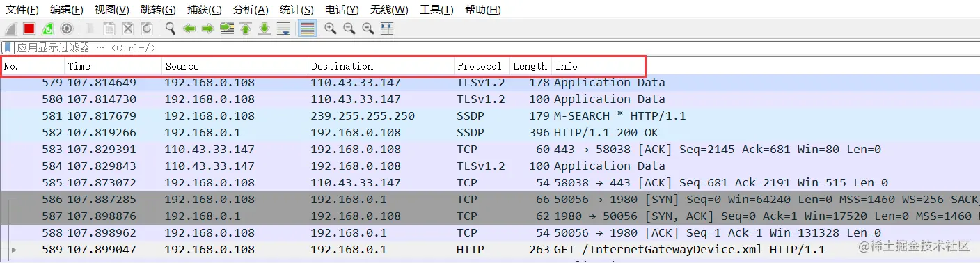Image resolution: width=980 pixels, height=263 pixels.
Task: Open display filter bookmark icon
Action: [x=8, y=47]
